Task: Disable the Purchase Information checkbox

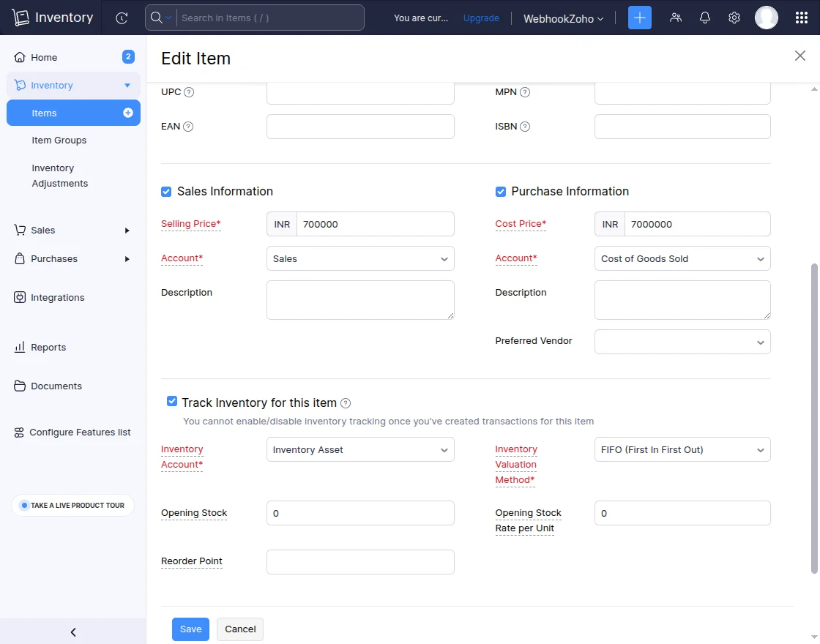Action: (500, 191)
